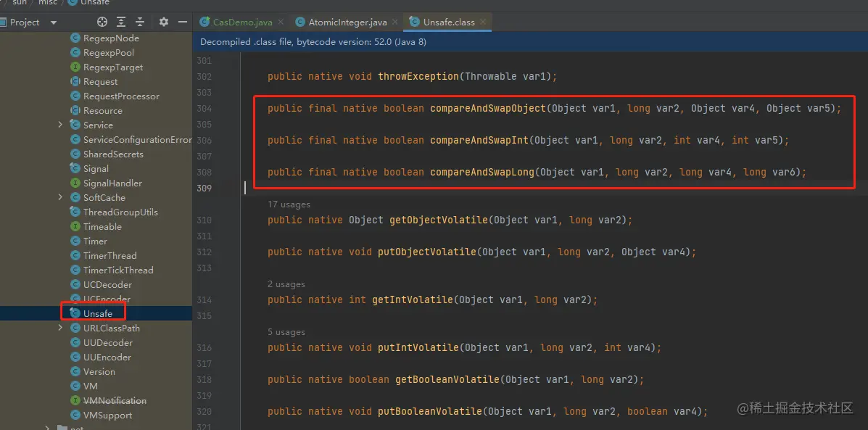Click putObjectVolatile method name
868x430 pixels.
point(427,252)
